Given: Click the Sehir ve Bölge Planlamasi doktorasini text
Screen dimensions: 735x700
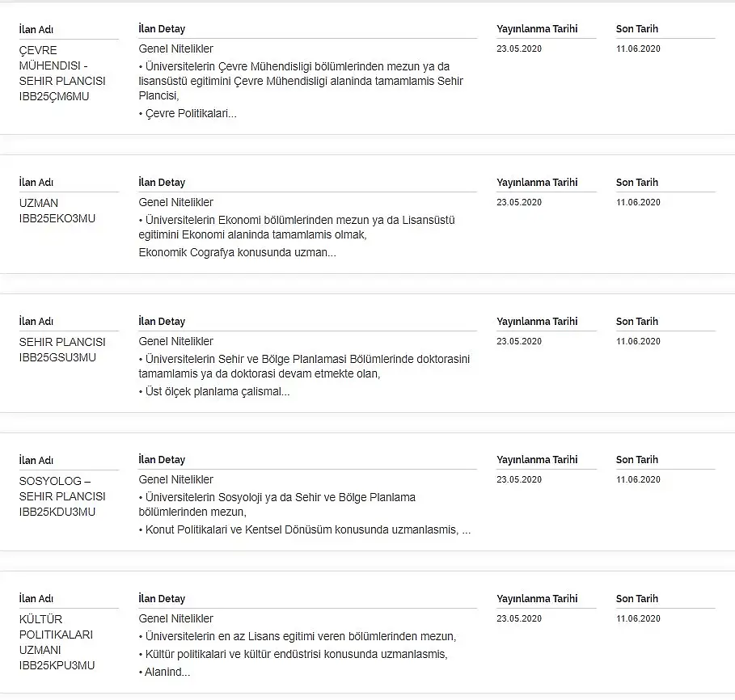Looking at the screenshot, I should pyautogui.click(x=304, y=366).
